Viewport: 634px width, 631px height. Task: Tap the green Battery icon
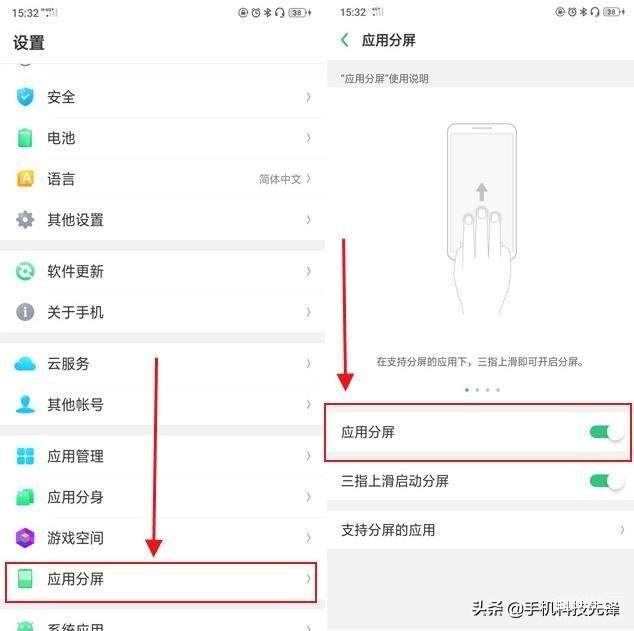pyautogui.click(x=25, y=138)
